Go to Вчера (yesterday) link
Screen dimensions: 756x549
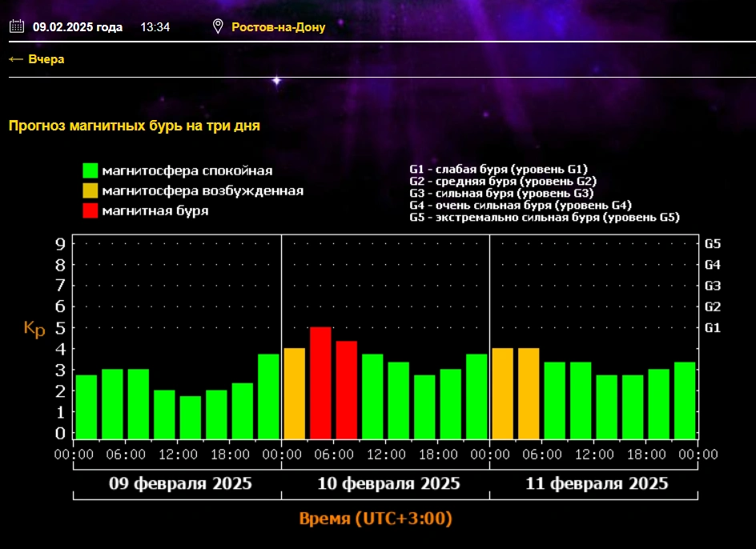tap(46, 59)
